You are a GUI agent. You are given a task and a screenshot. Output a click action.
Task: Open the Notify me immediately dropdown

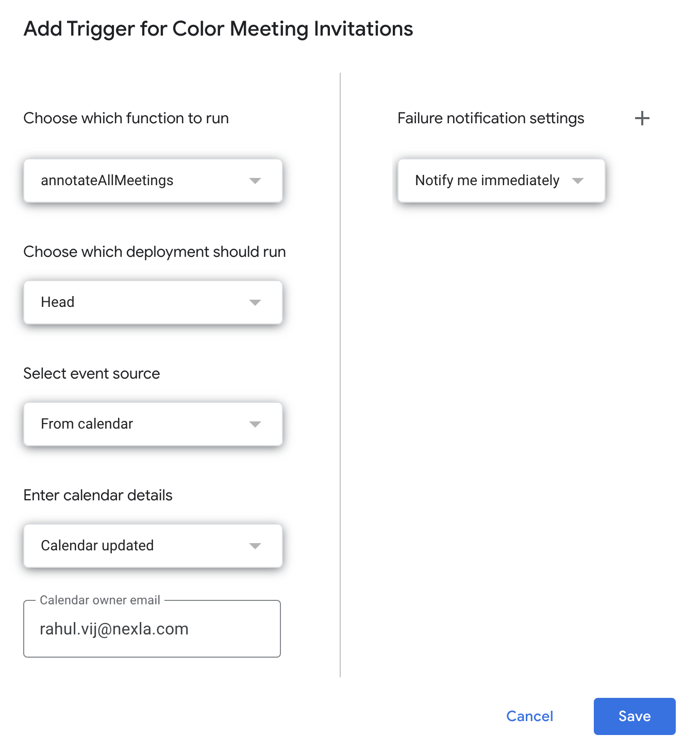501,181
